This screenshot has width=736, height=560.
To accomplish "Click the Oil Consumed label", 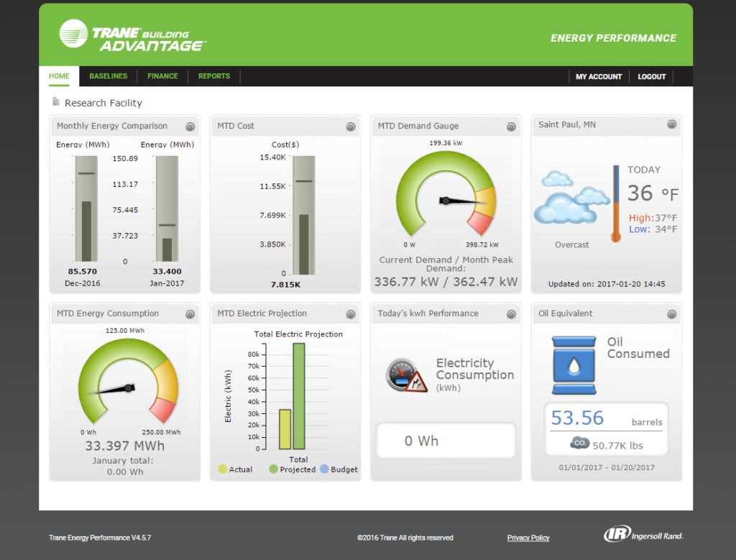I will pyautogui.click(x=638, y=348).
